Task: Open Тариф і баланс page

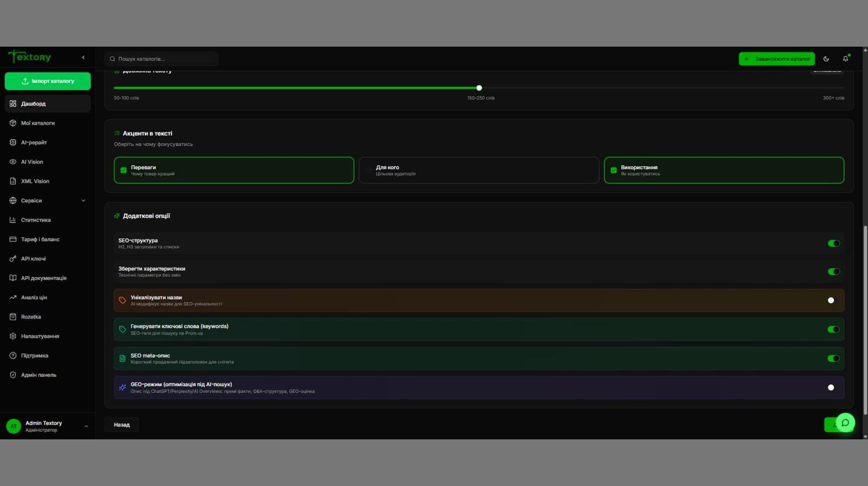Action: click(x=48, y=239)
